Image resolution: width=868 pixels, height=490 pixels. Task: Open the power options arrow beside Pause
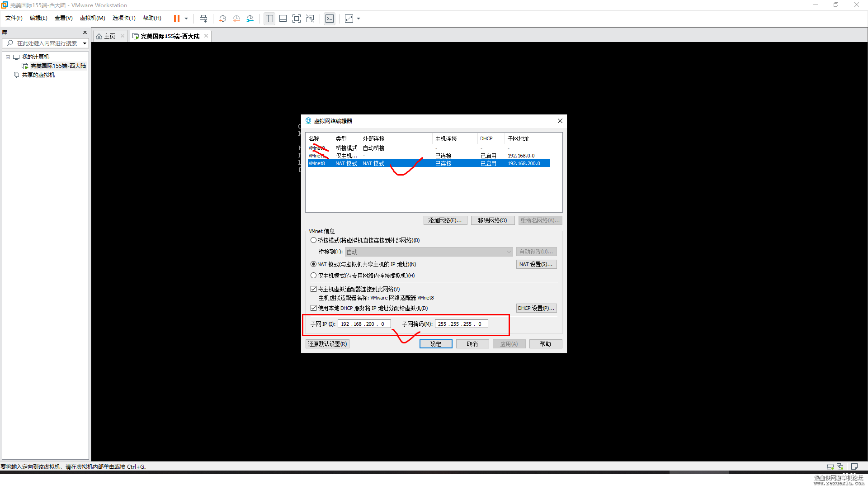click(x=186, y=19)
